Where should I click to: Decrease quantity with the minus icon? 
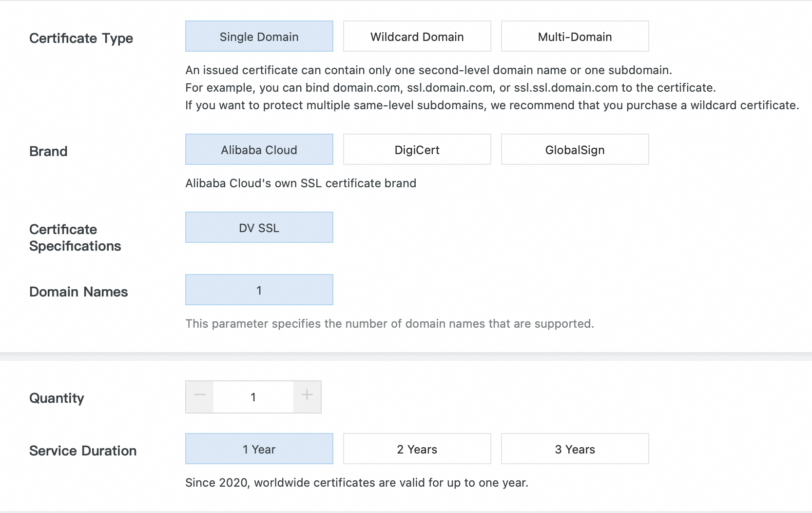(200, 395)
